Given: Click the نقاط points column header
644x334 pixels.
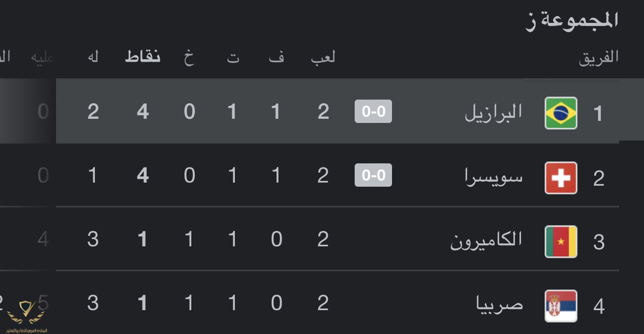Looking at the screenshot, I should 143,57.
